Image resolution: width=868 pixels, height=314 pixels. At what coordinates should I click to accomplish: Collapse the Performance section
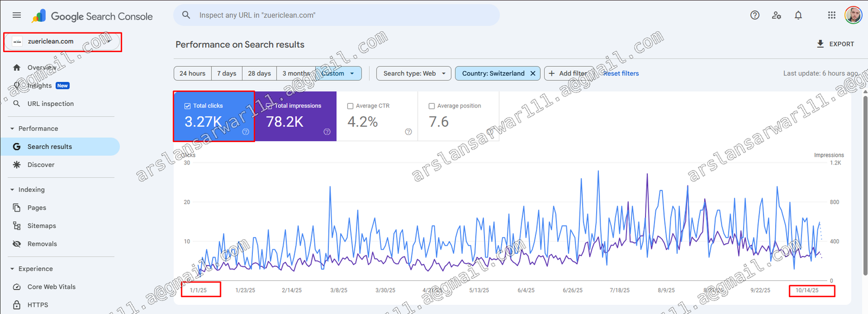[12, 129]
